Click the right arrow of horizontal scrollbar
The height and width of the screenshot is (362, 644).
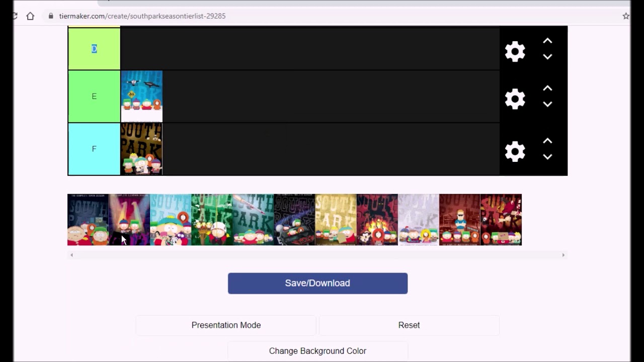click(563, 255)
